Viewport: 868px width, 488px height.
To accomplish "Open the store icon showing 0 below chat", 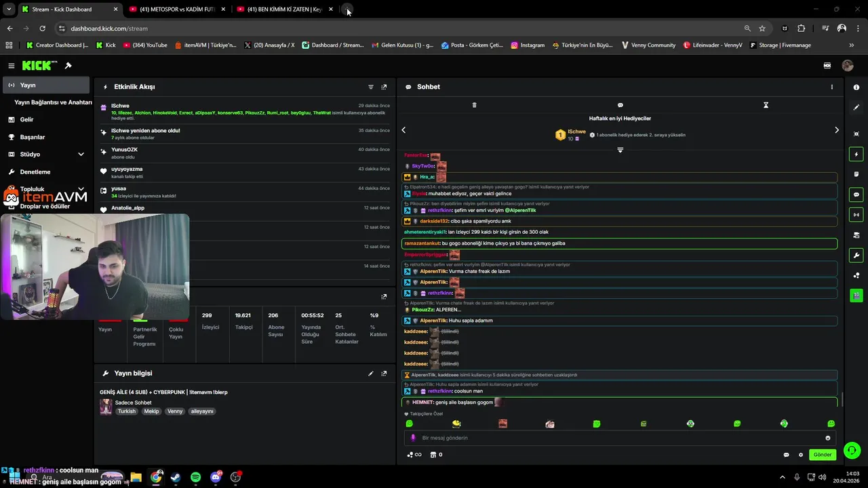I will pyautogui.click(x=436, y=455).
